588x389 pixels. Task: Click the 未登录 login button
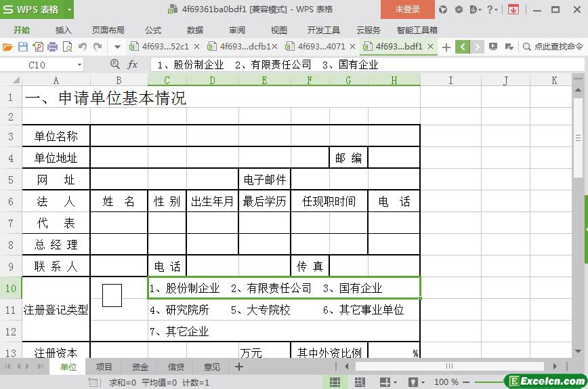click(408, 9)
